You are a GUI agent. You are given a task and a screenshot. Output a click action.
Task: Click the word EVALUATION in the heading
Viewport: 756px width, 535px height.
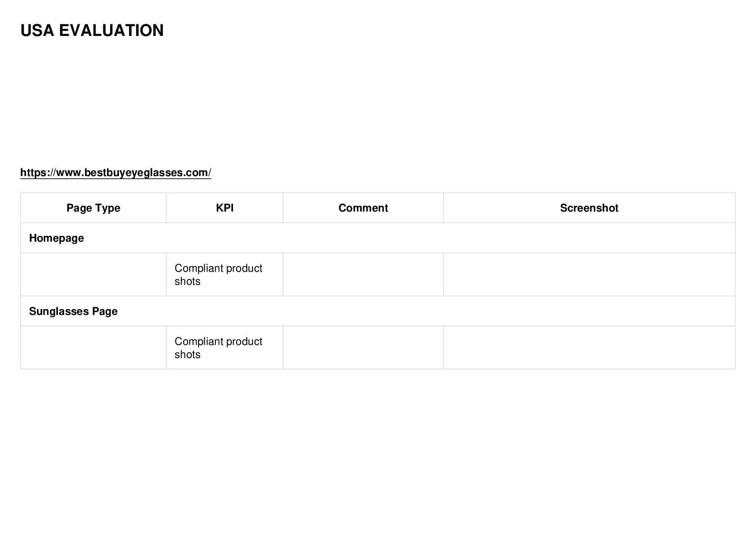(x=111, y=31)
